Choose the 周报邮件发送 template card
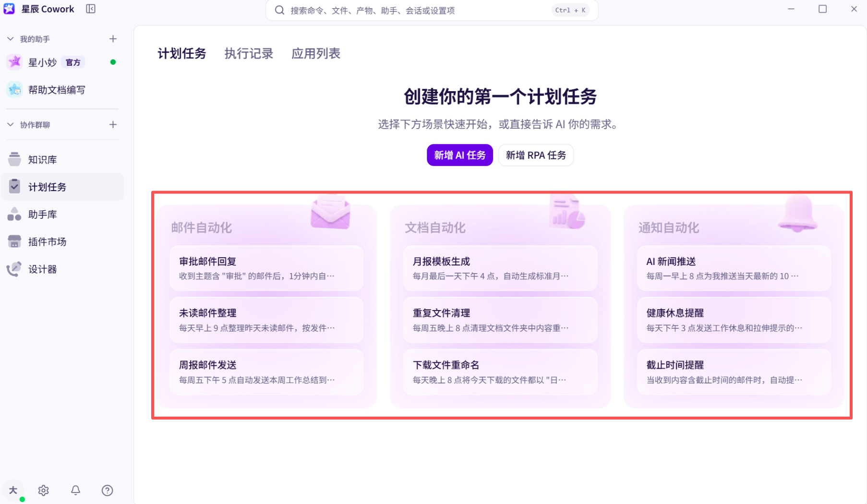Viewport: 867px width, 504px height. click(266, 372)
